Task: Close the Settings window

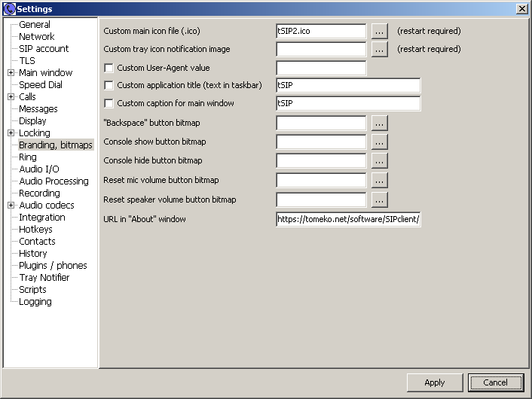Action: click(x=521, y=9)
